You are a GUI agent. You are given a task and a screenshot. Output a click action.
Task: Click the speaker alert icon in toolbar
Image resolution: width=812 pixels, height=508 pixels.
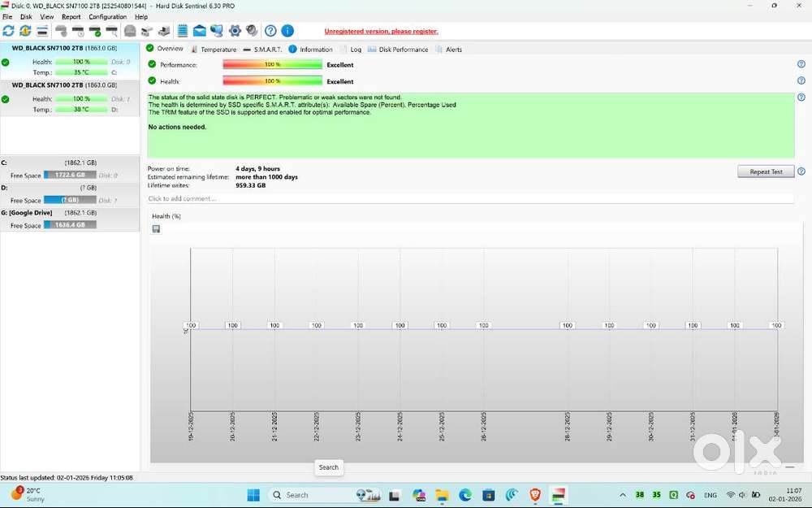point(252,31)
